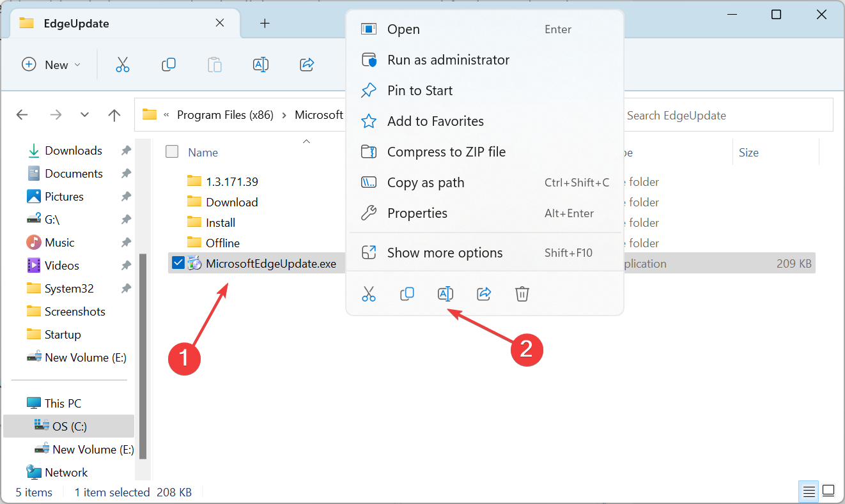845x504 pixels.
Task: Expand Program Files (x86) breadcrumb arrow
Action: (284, 115)
